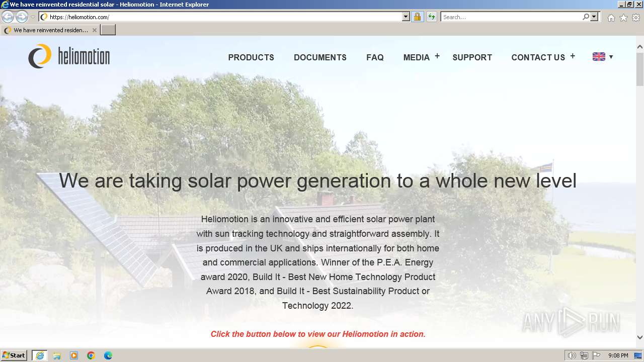This screenshot has width=644, height=362.
Task: Click the 'whole new level' headline
Action: click(317, 180)
